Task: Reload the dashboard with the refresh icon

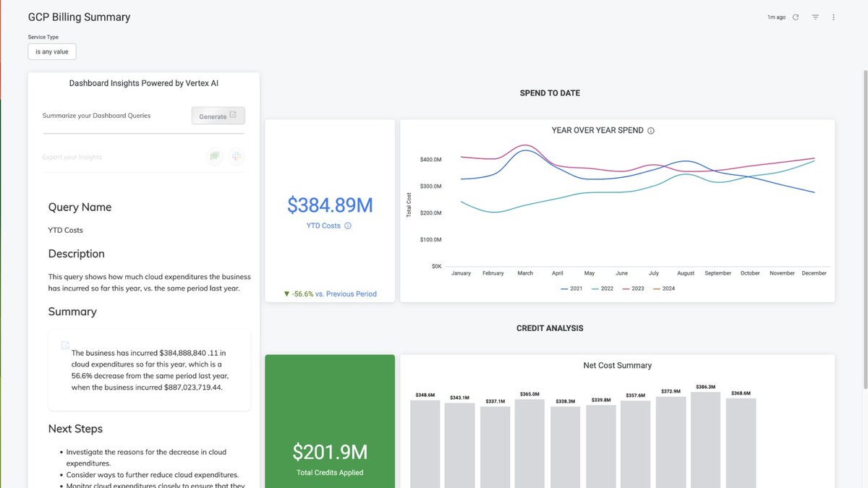Action: pyautogui.click(x=796, y=17)
